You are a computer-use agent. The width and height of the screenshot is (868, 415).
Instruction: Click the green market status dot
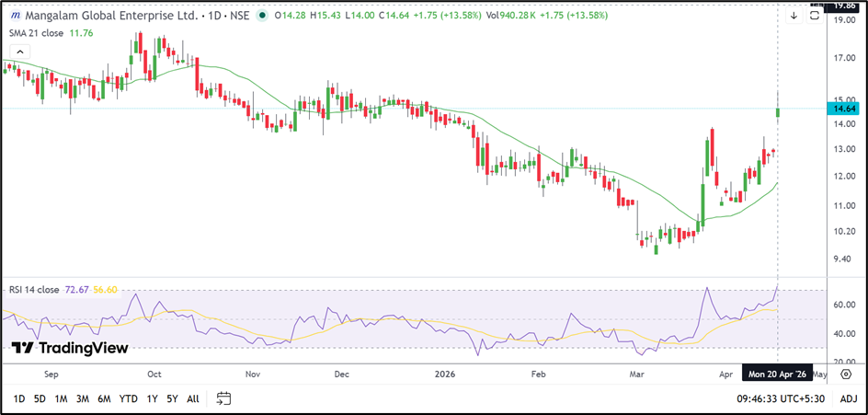coord(264,16)
